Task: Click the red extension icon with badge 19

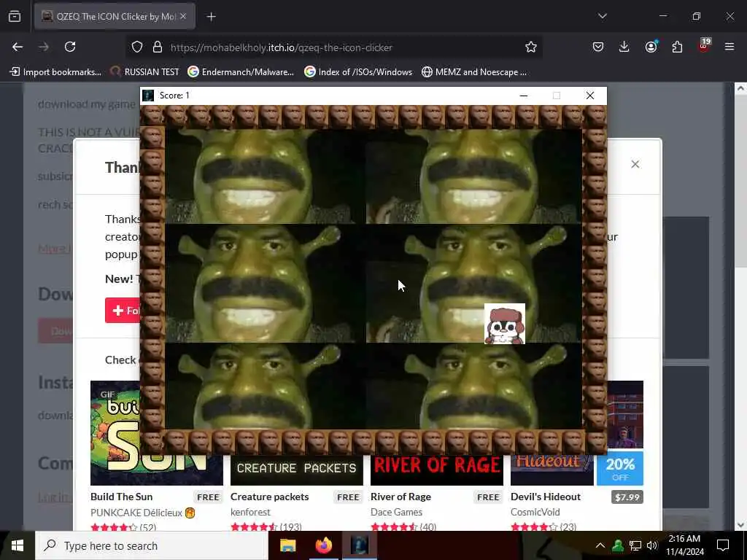Action: [704, 44]
